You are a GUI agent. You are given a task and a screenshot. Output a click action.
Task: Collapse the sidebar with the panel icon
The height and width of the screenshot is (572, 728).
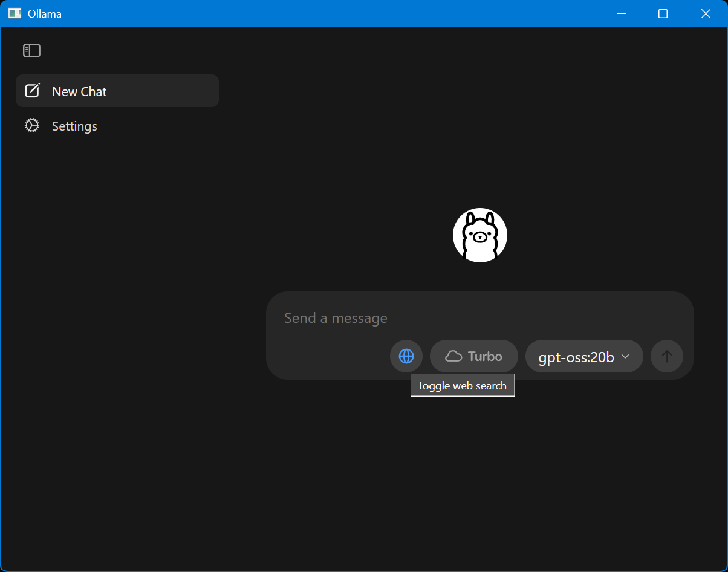click(x=31, y=51)
